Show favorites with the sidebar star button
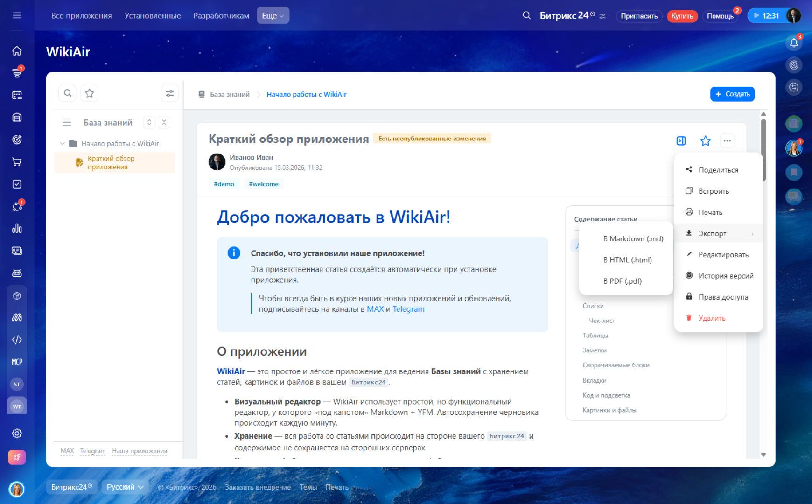The height and width of the screenshot is (504, 812). 90,93
